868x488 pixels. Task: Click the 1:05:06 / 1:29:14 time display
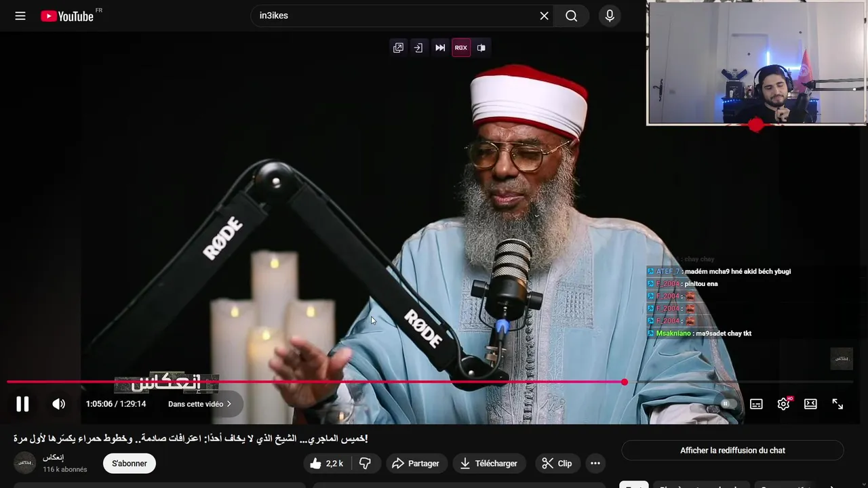116,404
